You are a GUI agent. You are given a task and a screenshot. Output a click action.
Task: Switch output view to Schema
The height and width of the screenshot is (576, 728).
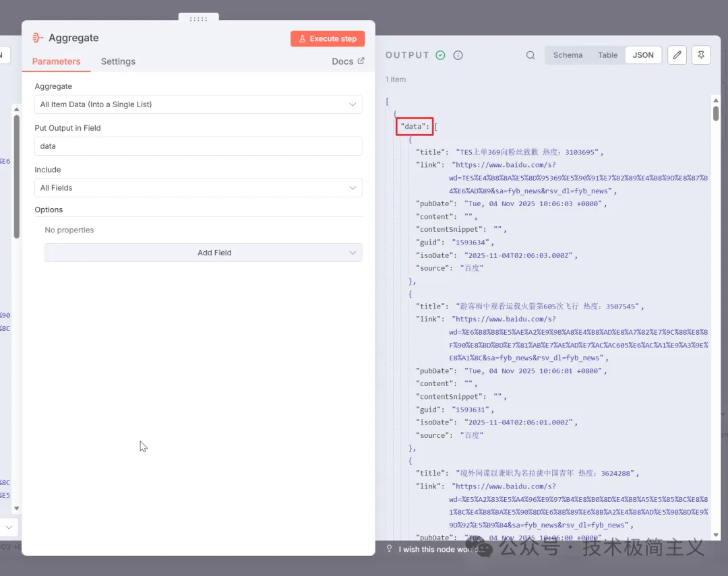click(x=568, y=55)
